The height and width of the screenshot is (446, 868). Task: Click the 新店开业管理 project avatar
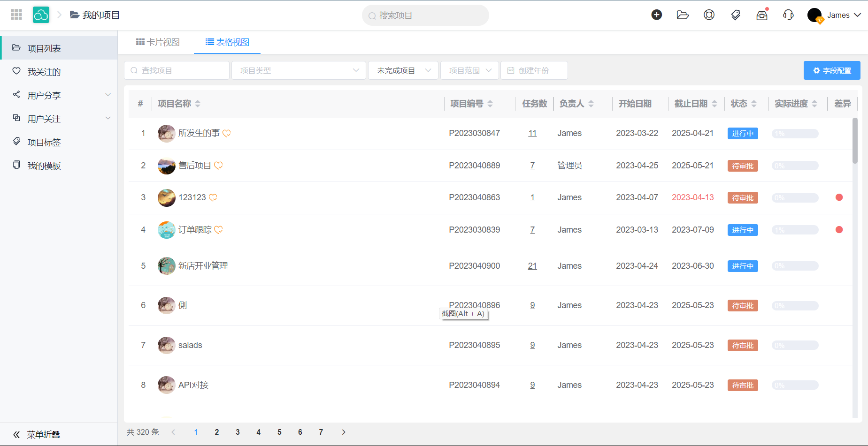click(x=167, y=266)
